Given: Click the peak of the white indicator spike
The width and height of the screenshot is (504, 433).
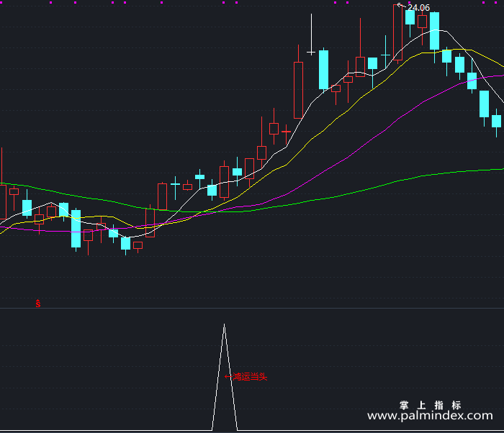Looking at the screenshot, I should (x=225, y=324).
